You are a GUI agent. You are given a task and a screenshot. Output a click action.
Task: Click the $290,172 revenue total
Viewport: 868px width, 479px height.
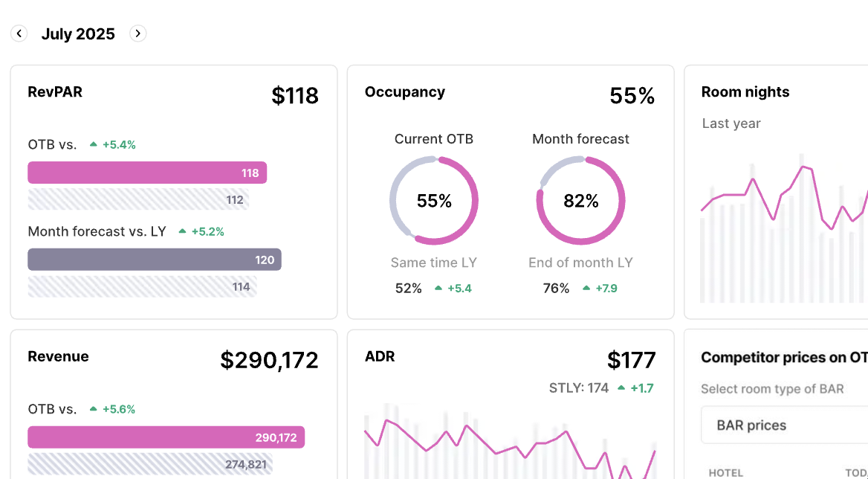269,360
